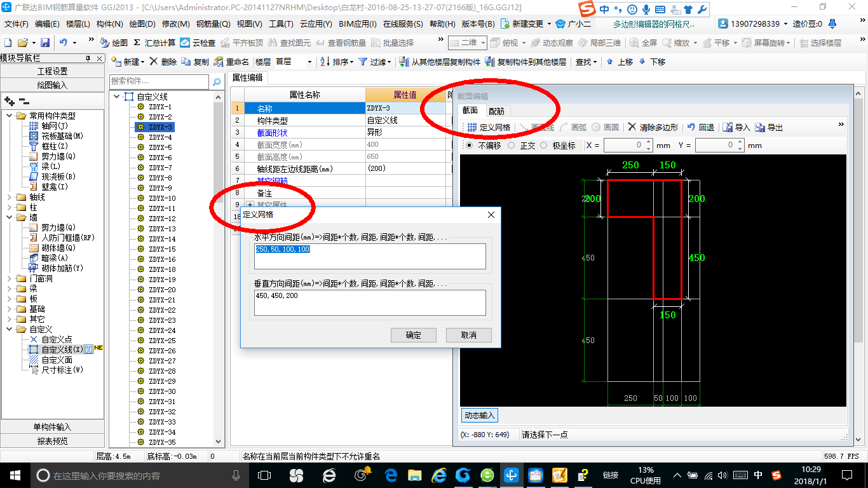Start 云检查 cloud check
This screenshot has width=868, height=488.
tap(198, 43)
